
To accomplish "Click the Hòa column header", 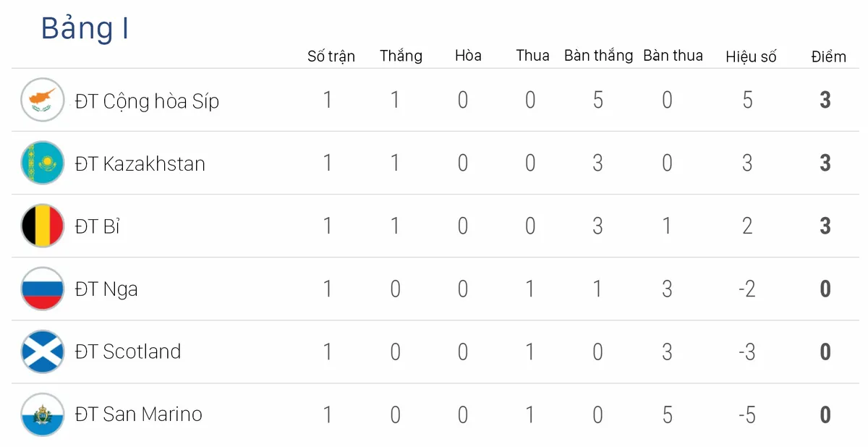I will tap(468, 56).
